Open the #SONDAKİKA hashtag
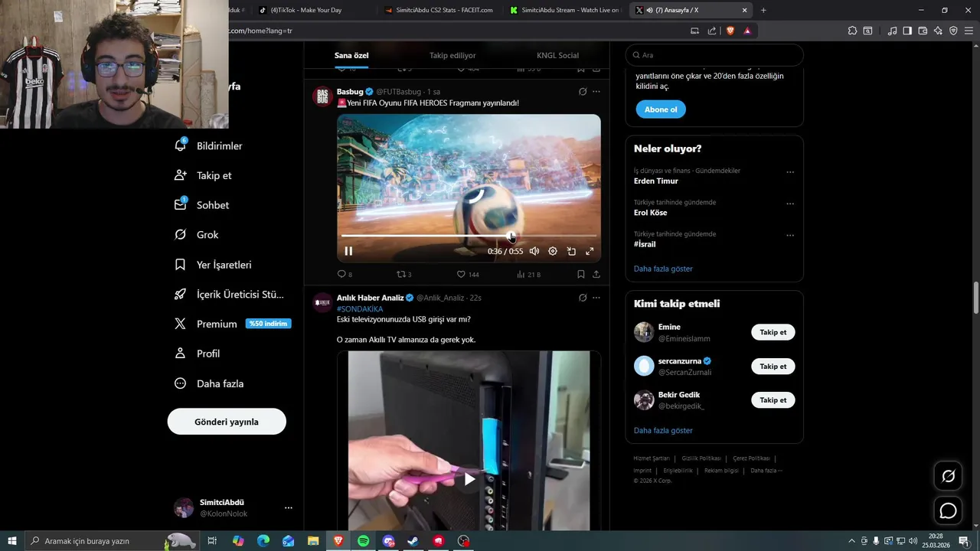The image size is (980, 551). pyautogui.click(x=360, y=309)
